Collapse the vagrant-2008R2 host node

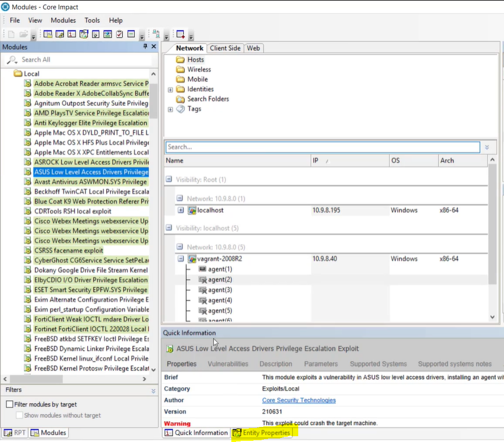[x=181, y=259]
